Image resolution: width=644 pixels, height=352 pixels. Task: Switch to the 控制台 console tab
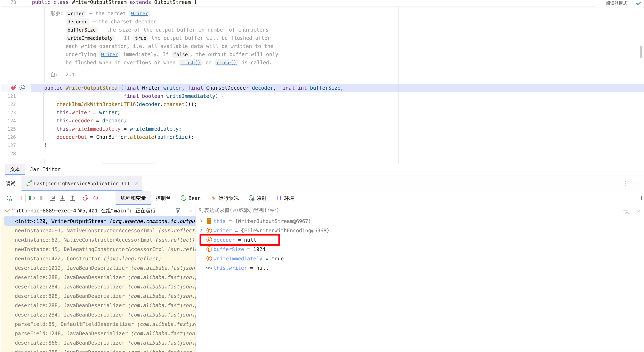[x=163, y=198]
